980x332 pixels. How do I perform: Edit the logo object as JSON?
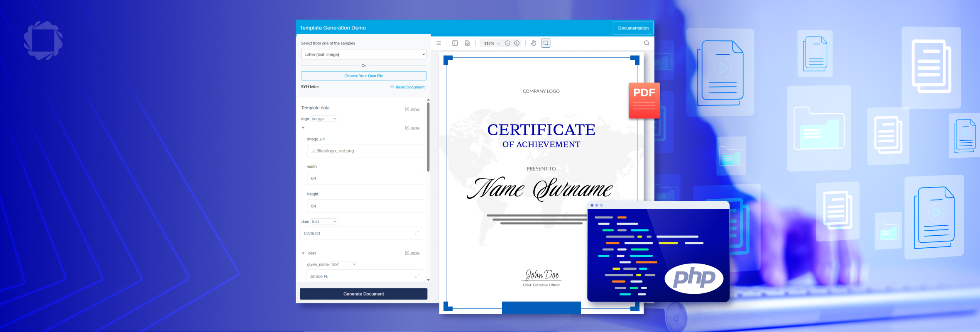tap(412, 128)
